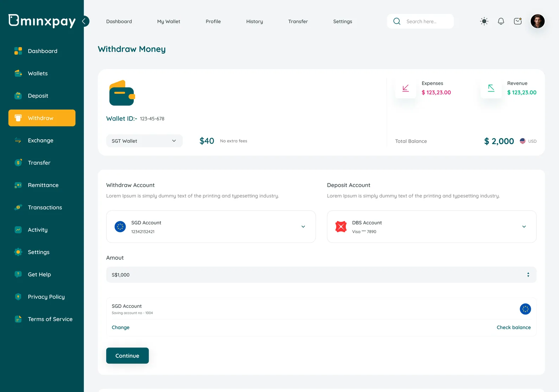Click the Revenue arrow icon
559x392 pixels.
[491, 88]
